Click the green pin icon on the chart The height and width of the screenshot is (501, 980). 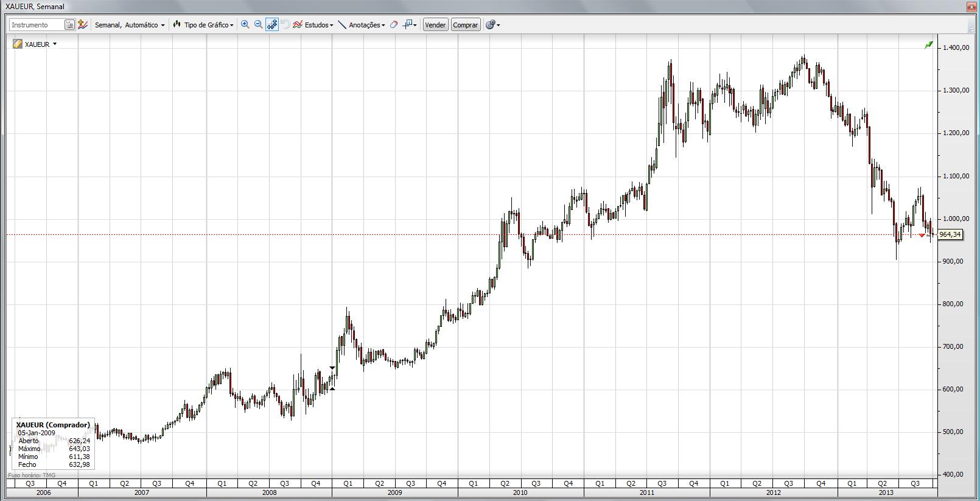tap(928, 45)
